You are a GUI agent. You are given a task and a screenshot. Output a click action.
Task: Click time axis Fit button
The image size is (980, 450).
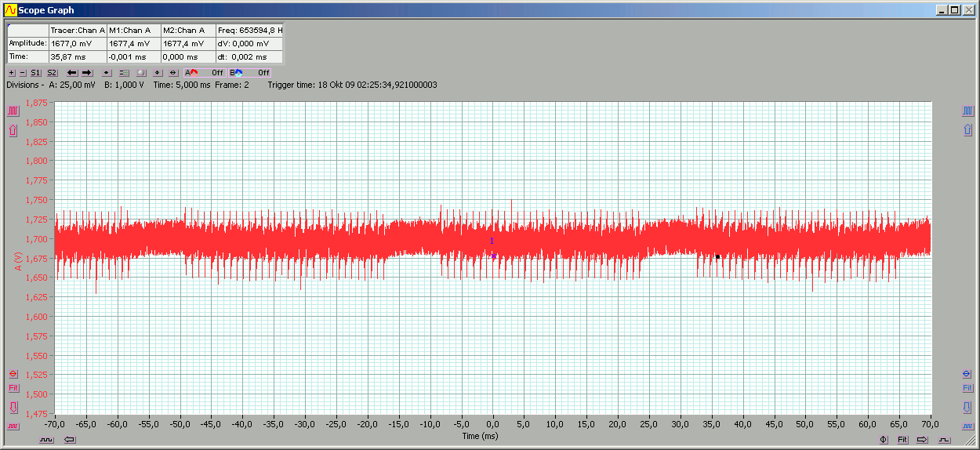click(902, 440)
